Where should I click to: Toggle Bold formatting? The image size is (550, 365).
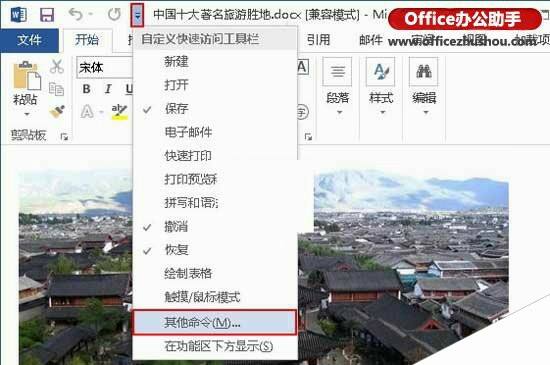(86, 89)
